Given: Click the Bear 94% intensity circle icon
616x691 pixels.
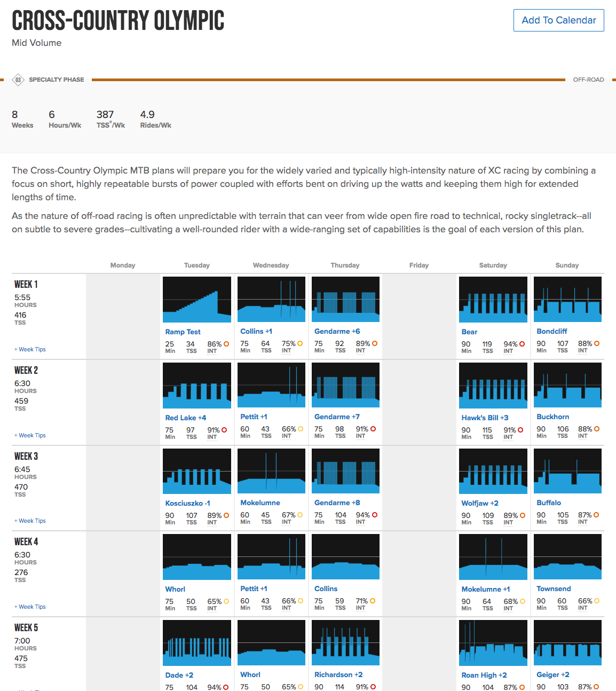Looking at the screenshot, I should (x=523, y=344).
